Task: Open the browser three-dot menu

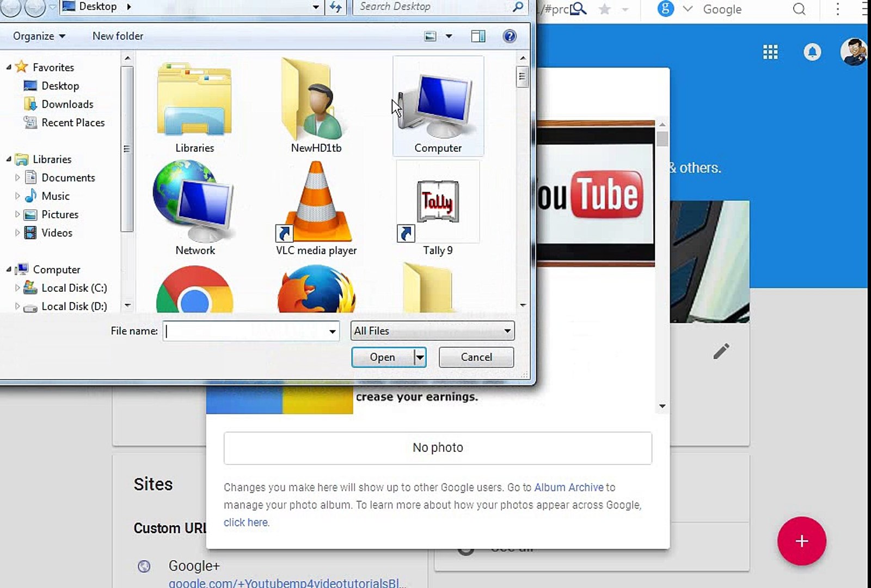Action: 838,9
